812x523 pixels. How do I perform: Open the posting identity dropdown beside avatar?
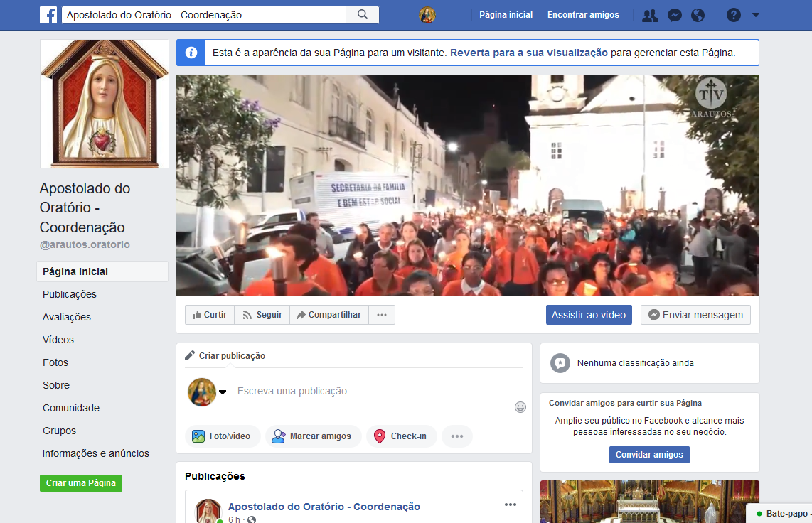223,392
